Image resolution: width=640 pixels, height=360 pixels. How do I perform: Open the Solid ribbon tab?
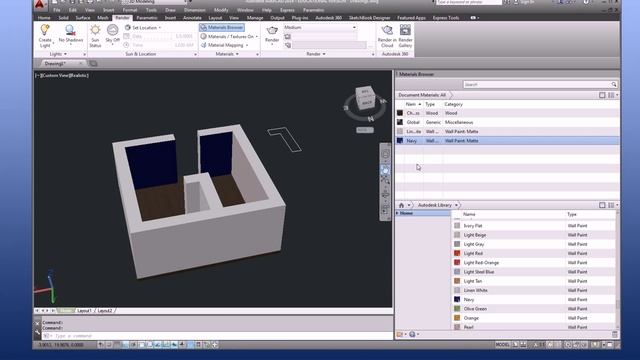pyautogui.click(x=64, y=18)
